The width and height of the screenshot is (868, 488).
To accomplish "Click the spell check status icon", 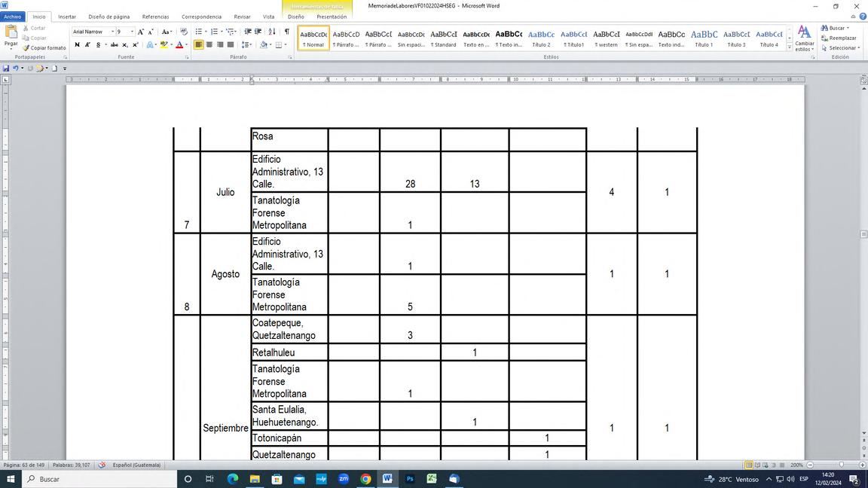I will pos(102,465).
